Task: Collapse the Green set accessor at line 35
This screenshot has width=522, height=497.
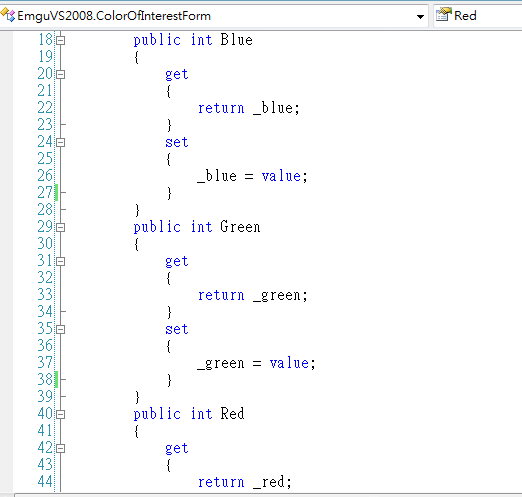Action: click(x=60, y=330)
